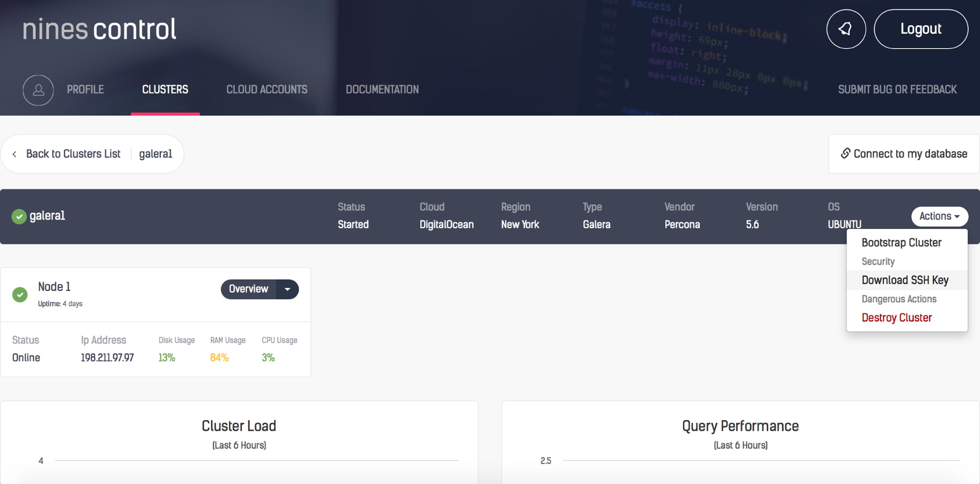Click the 4 axis label on Cluster Load chart

coord(41,461)
